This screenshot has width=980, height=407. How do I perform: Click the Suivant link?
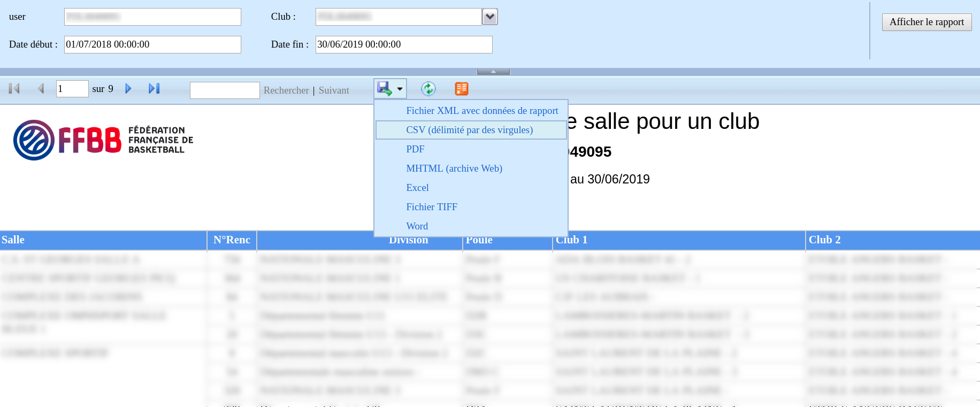(x=334, y=90)
